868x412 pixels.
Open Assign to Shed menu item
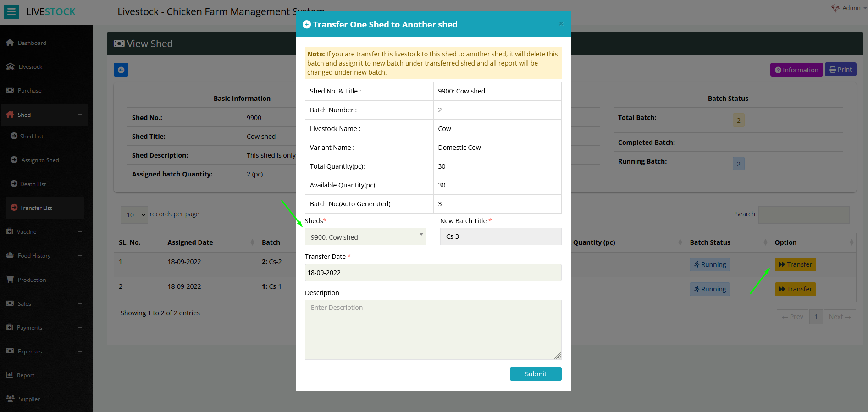[40, 160]
